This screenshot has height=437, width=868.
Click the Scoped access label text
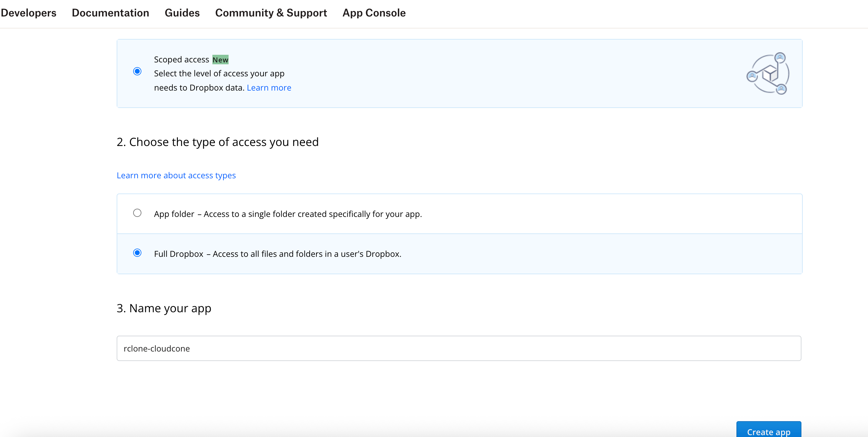coord(181,60)
